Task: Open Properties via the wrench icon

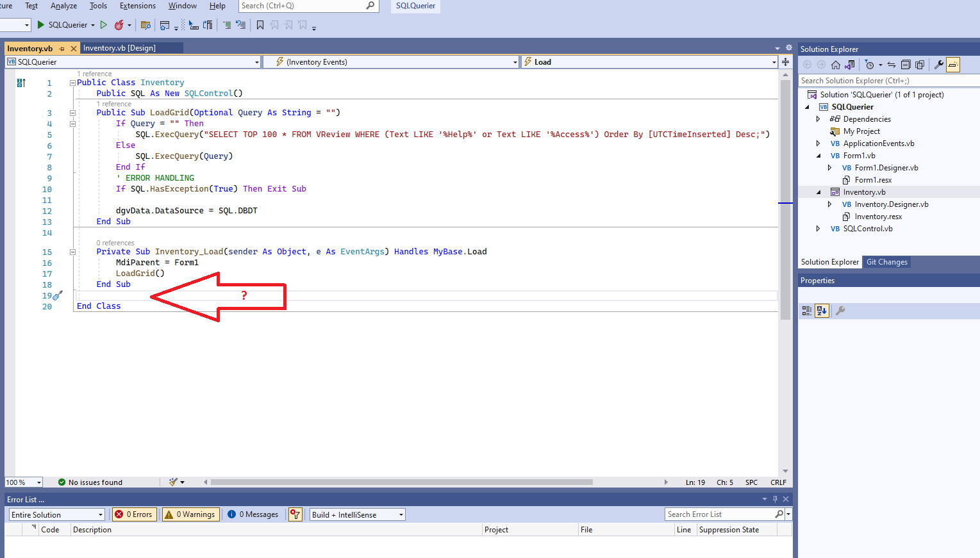Action: pos(938,65)
